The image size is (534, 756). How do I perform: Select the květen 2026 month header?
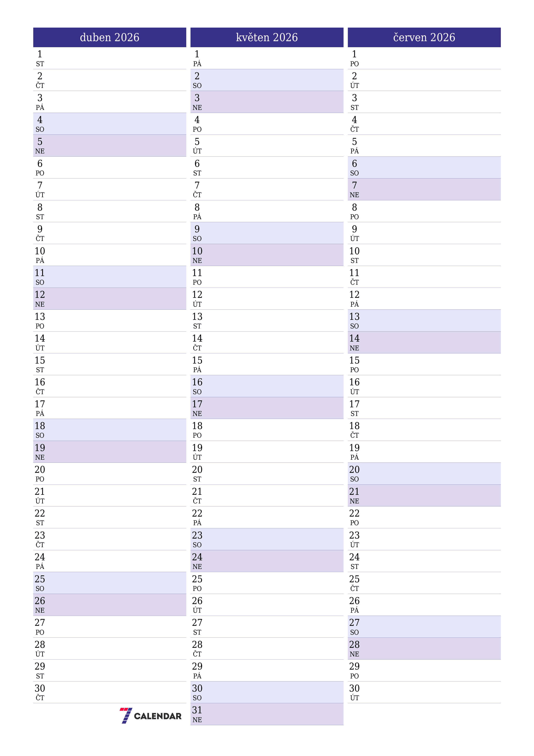266,21
